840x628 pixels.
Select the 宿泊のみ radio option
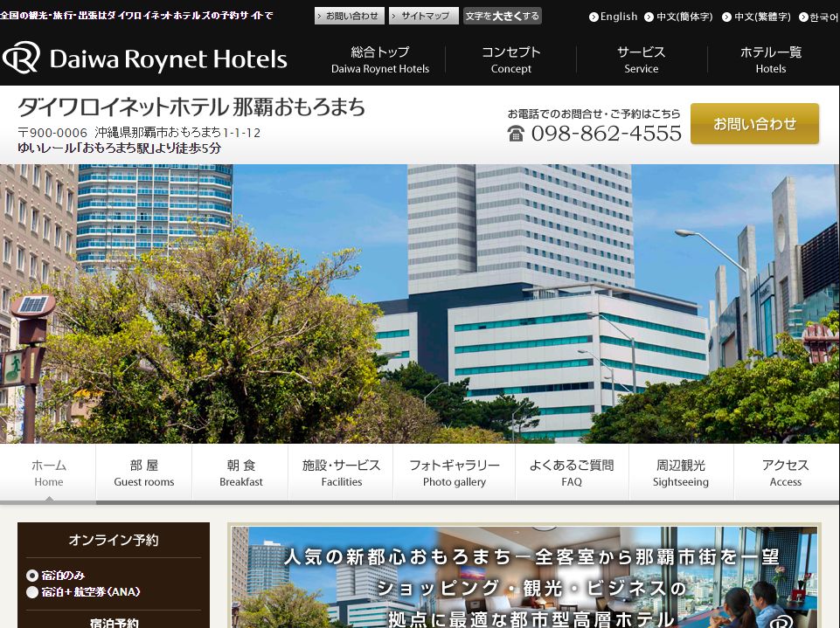[32, 576]
